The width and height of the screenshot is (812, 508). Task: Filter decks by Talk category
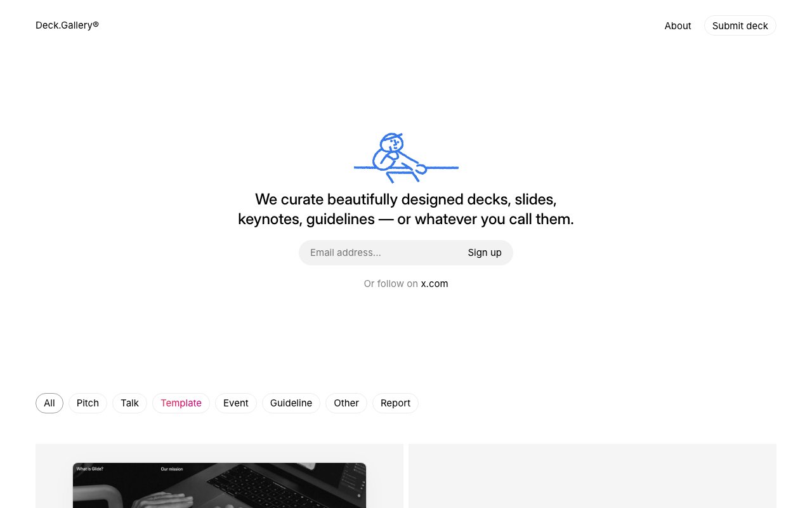pos(129,403)
